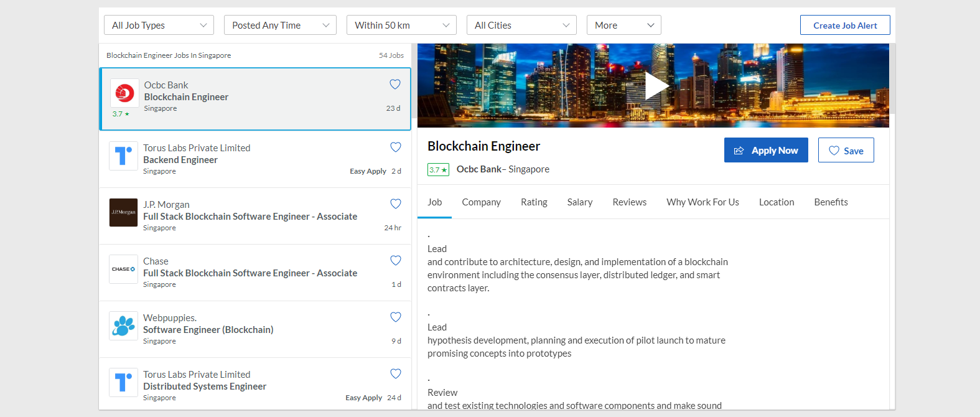Save the Ocbc Bank job with heart icon
This screenshot has height=417, width=980.
click(395, 84)
